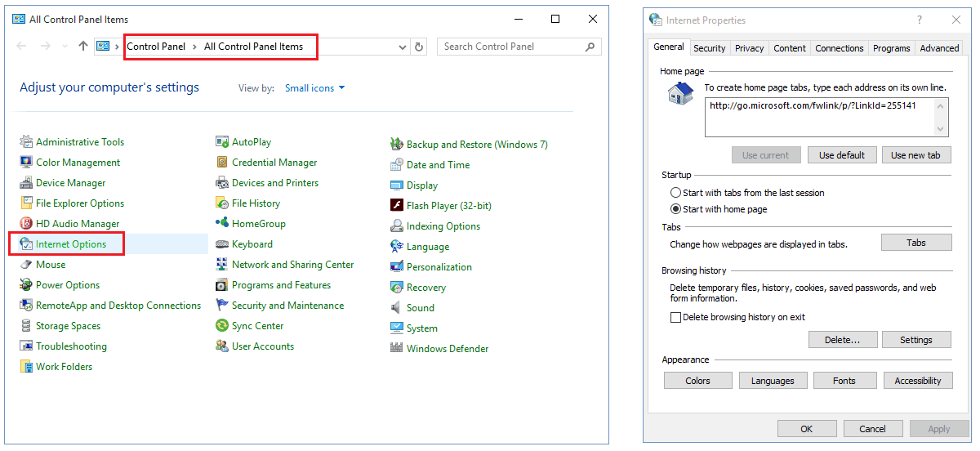Open User Accounts icon
The image size is (980, 451).
(x=222, y=346)
